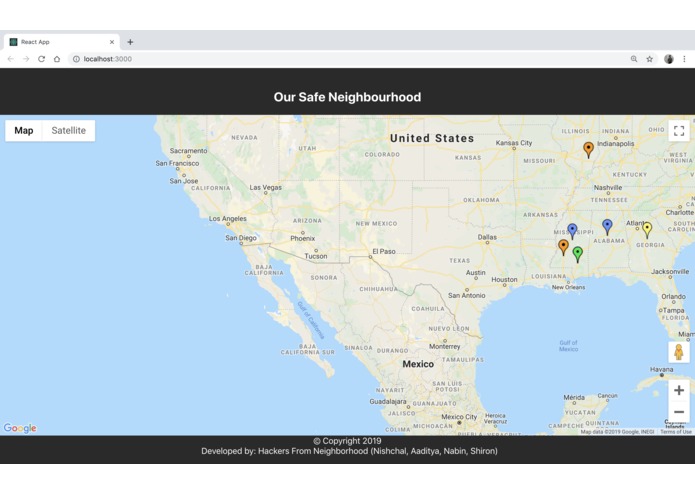Open the Chrome profile avatar

point(669,59)
